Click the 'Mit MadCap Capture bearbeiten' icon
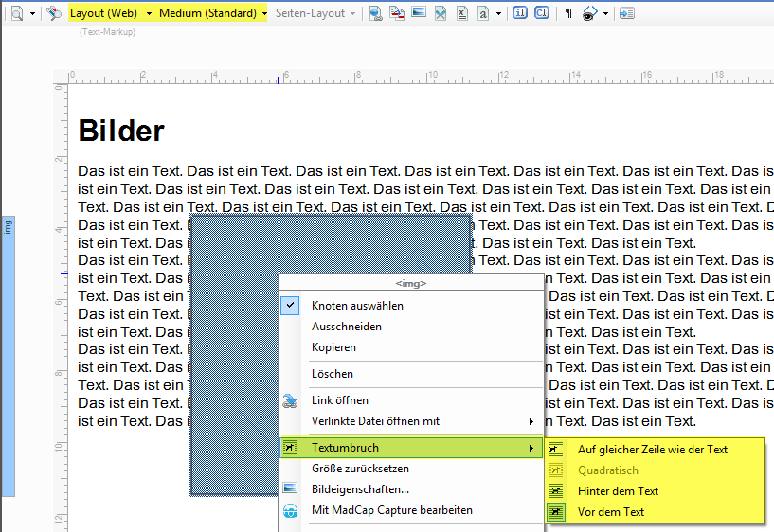The height and width of the screenshot is (532, 774). pyautogui.click(x=292, y=510)
